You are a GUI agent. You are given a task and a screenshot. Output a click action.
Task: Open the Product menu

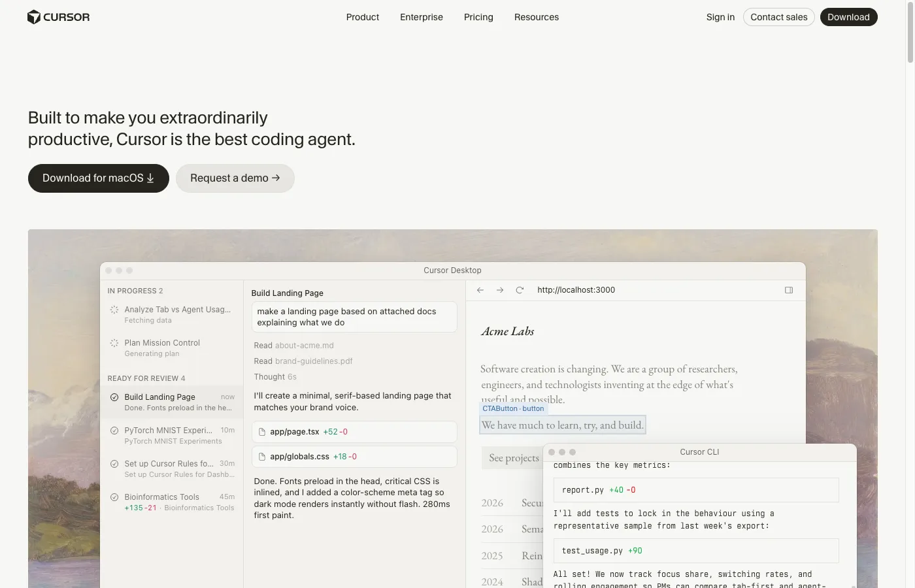362,17
